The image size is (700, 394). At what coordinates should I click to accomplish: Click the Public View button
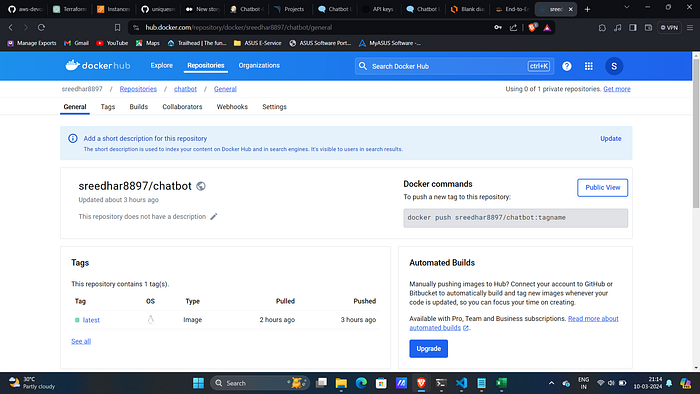(x=602, y=187)
